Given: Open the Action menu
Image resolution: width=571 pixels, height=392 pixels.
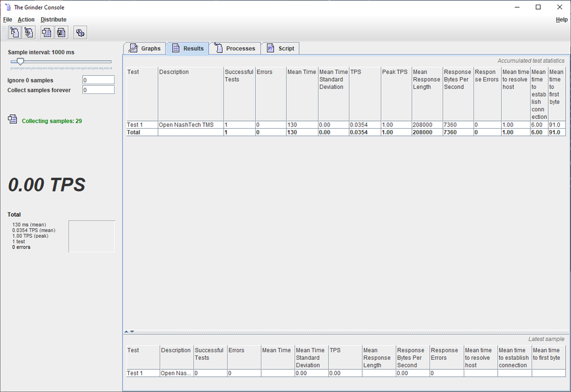Looking at the screenshot, I should pos(26,20).
